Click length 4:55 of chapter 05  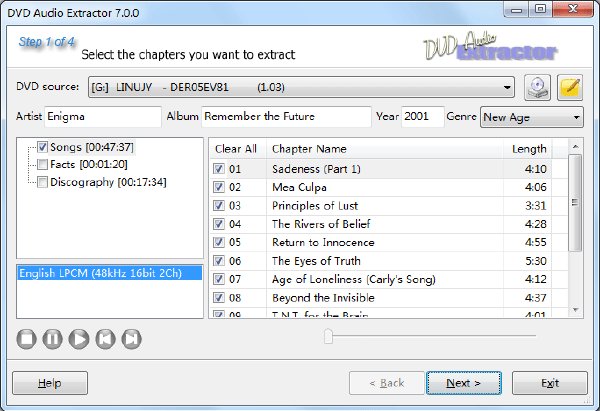pos(536,242)
